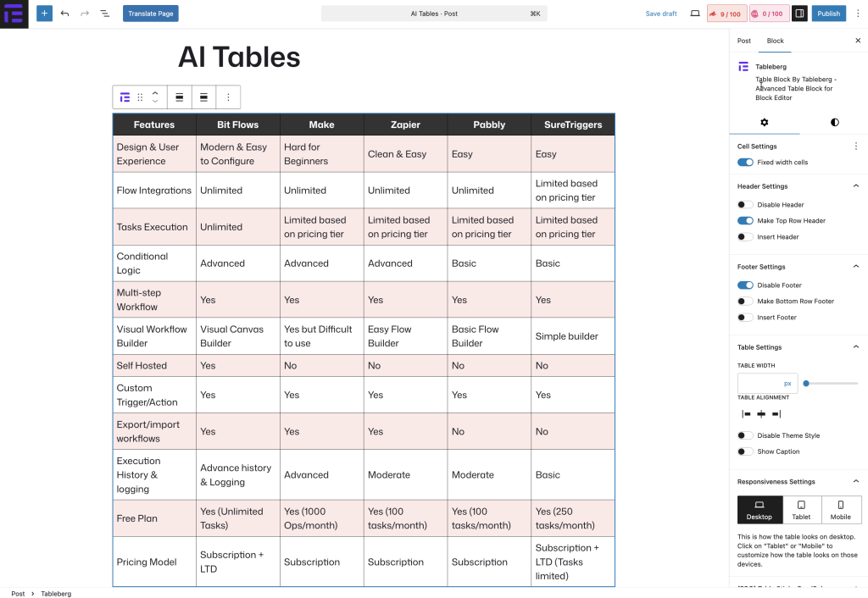The image size is (868, 598).
Task: Click the Yes (Unlimited Tasks) cell
Action: tap(238, 518)
